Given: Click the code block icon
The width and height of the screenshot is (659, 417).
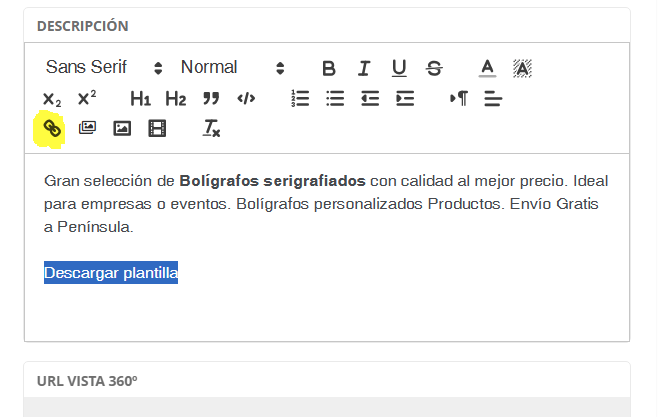Looking at the screenshot, I should pyautogui.click(x=246, y=98).
